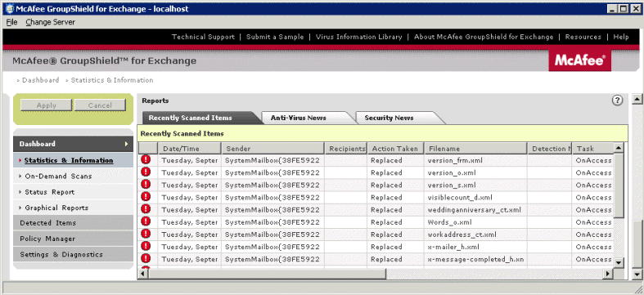Screen dimensions: 644x295
Task: Open Policy Manager section
Action: pyautogui.click(x=73, y=239)
